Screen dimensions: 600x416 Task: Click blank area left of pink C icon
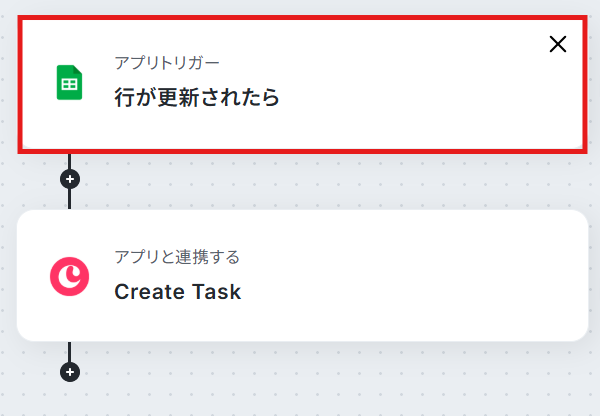click(x=32, y=275)
